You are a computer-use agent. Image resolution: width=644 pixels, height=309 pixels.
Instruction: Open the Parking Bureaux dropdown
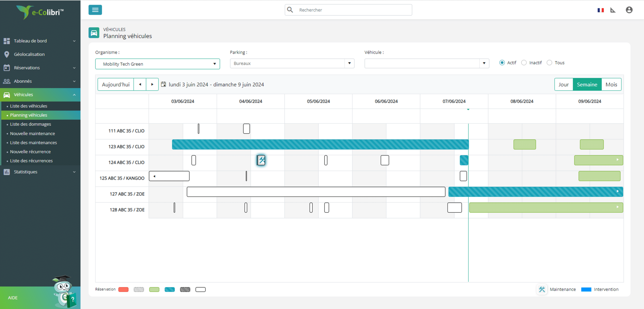click(x=292, y=63)
